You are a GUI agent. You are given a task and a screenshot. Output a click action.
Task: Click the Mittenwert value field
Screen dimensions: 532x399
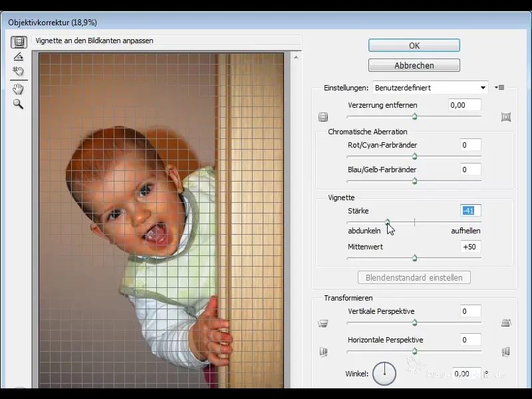tap(471, 247)
